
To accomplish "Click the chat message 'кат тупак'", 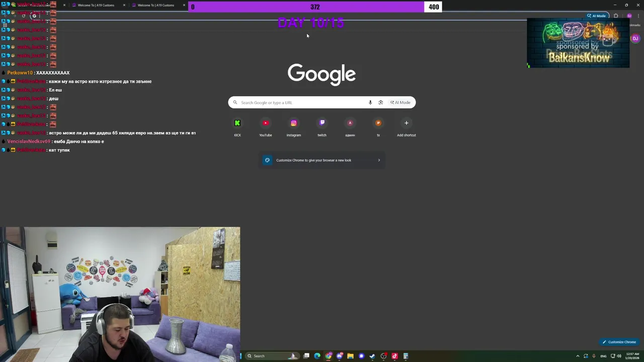I will pos(59,150).
